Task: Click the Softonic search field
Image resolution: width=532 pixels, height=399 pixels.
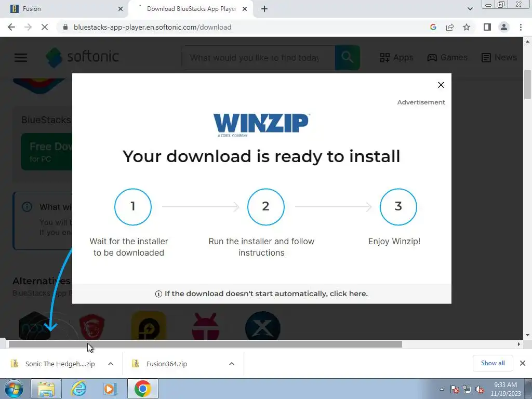Action: (258, 58)
